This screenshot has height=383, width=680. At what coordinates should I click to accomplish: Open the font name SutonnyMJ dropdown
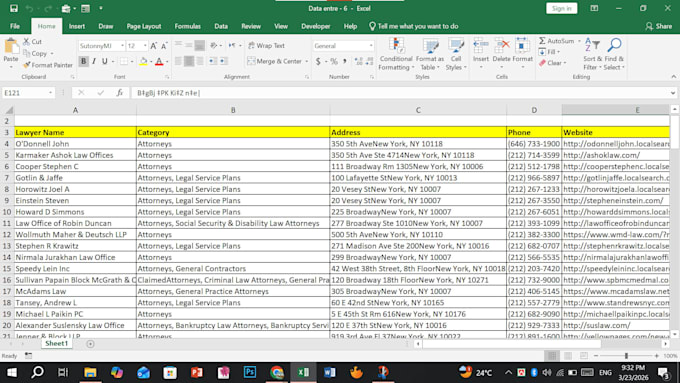122,46
